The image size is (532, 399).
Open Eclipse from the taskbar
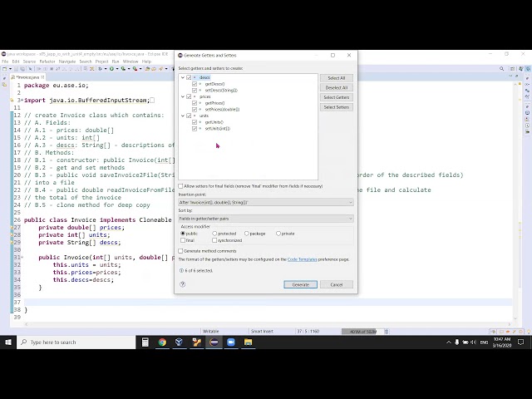[214, 342]
